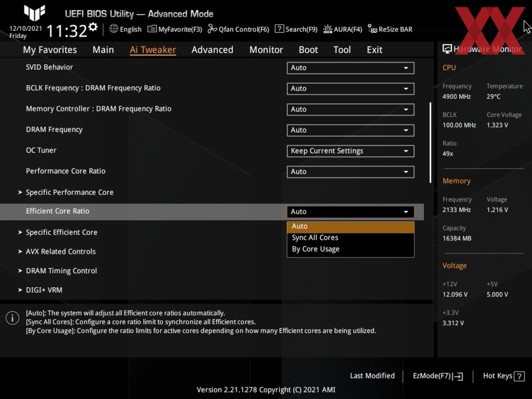Switch to EzMode(F7)
The width and height of the screenshot is (532, 399).
(438, 376)
